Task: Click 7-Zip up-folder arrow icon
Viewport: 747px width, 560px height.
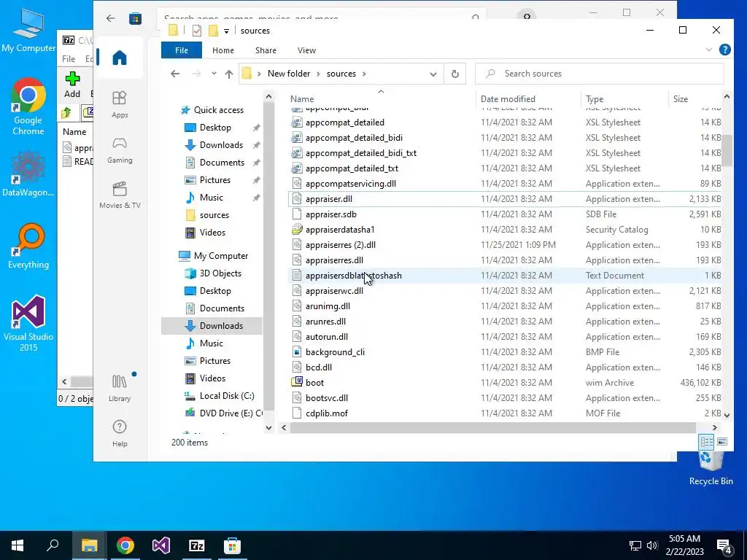Action: (x=66, y=112)
